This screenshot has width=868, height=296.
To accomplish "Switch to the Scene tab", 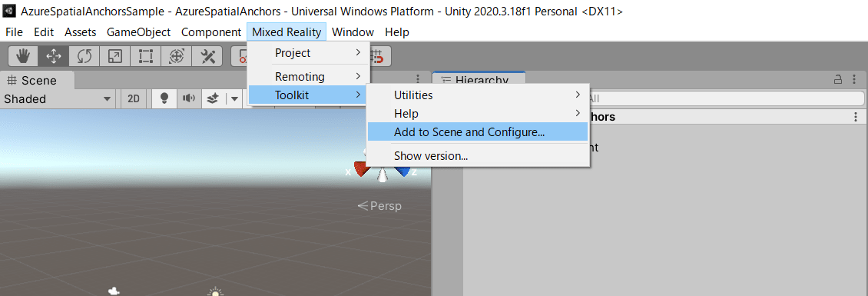I will [37, 81].
